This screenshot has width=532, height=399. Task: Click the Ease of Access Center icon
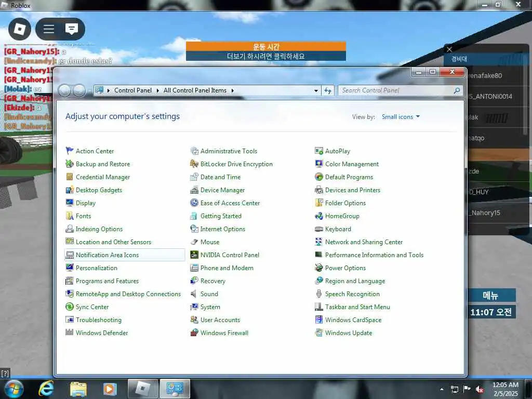coord(194,203)
